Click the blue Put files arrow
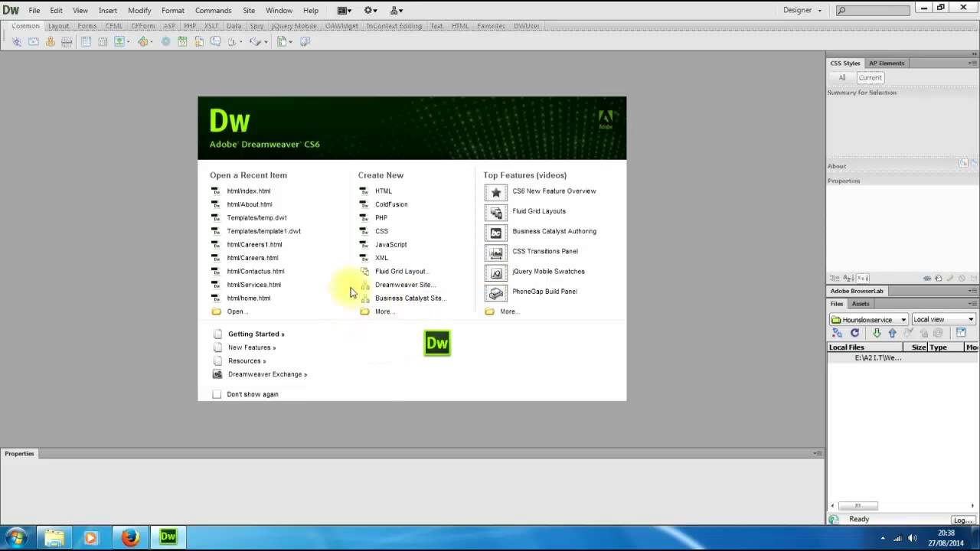980x551 pixels. 892,333
